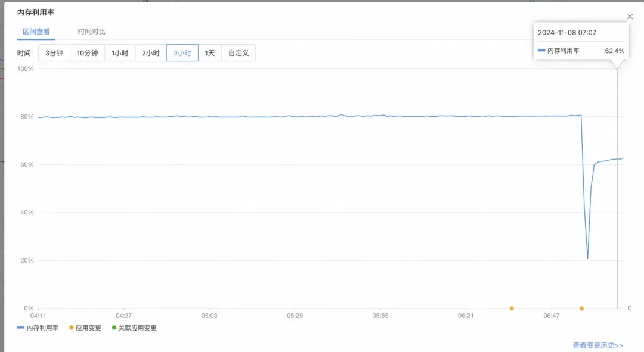The image size is (644, 352).
Task: Close the 内存利用率 chart dialog
Action: [630, 17]
